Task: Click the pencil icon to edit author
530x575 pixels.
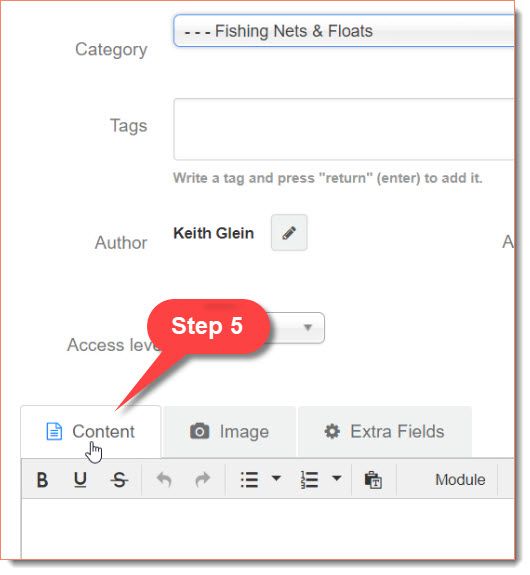Action: [289, 233]
